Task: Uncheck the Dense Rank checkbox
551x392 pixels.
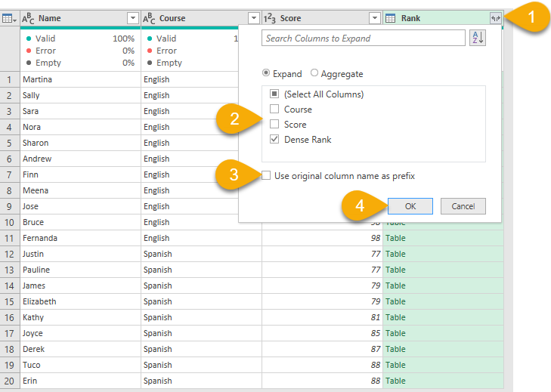Action: (274, 140)
